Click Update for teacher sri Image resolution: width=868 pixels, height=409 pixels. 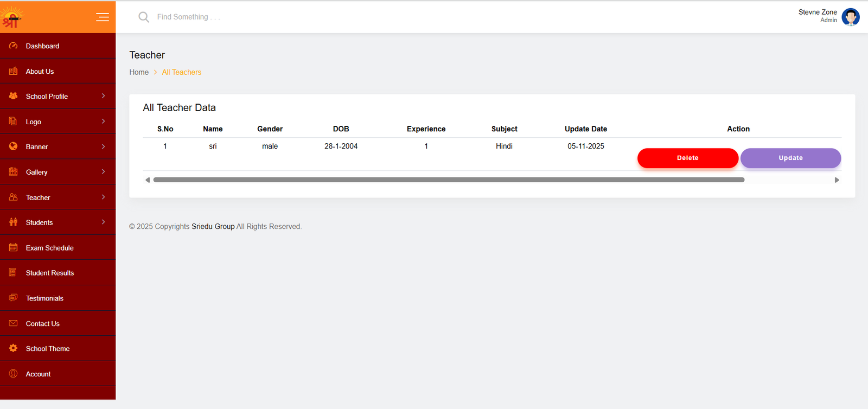tap(790, 158)
